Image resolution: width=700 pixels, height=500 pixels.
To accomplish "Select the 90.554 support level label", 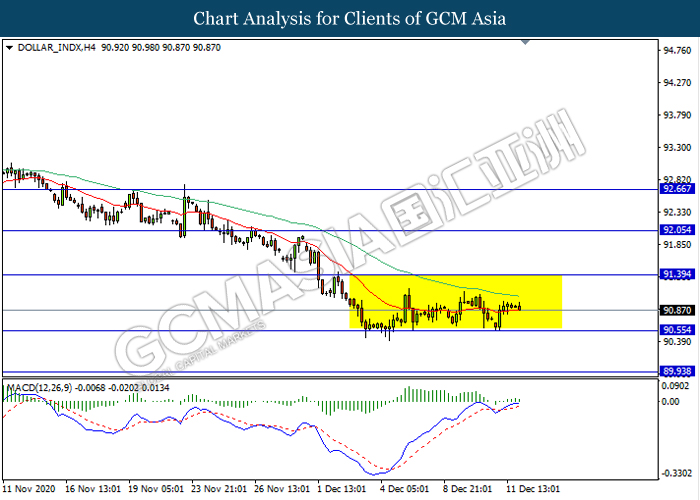I will tap(677, 330).
